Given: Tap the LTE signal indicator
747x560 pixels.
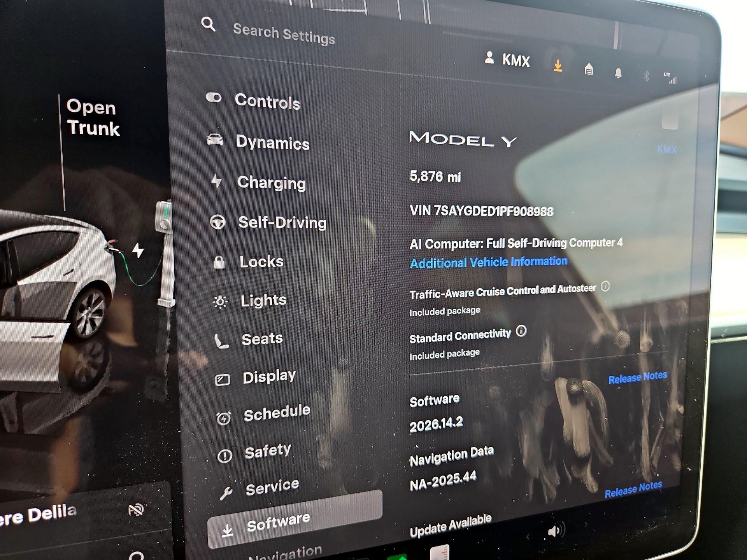Looking at the screenshot, I should pyautogui.click(x=670, y=78).
